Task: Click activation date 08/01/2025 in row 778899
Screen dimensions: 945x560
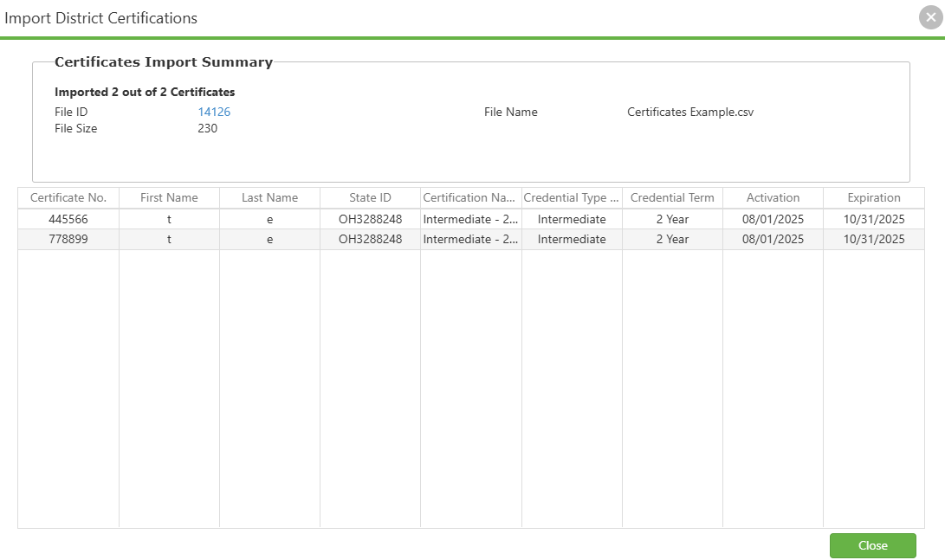Action: click(773, 239)
